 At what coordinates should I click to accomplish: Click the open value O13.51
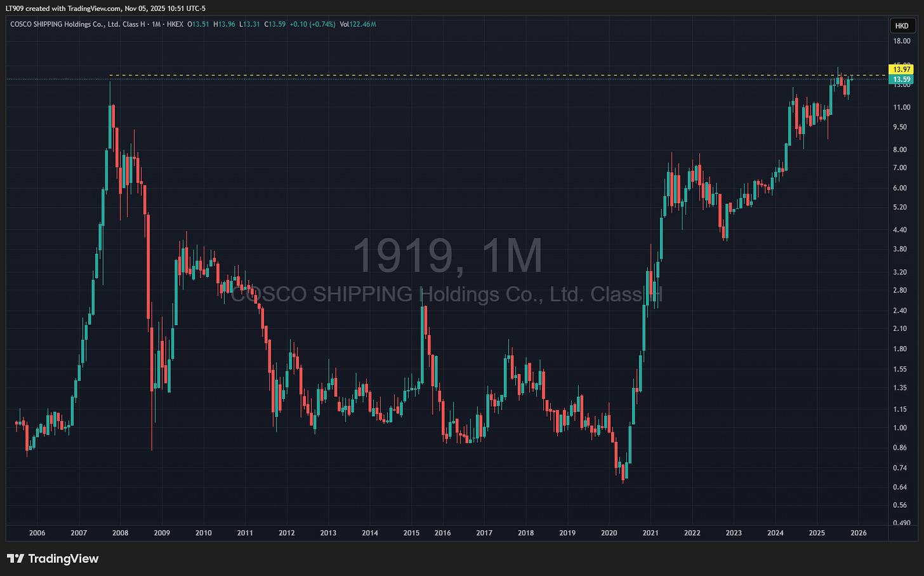[198, 24]
